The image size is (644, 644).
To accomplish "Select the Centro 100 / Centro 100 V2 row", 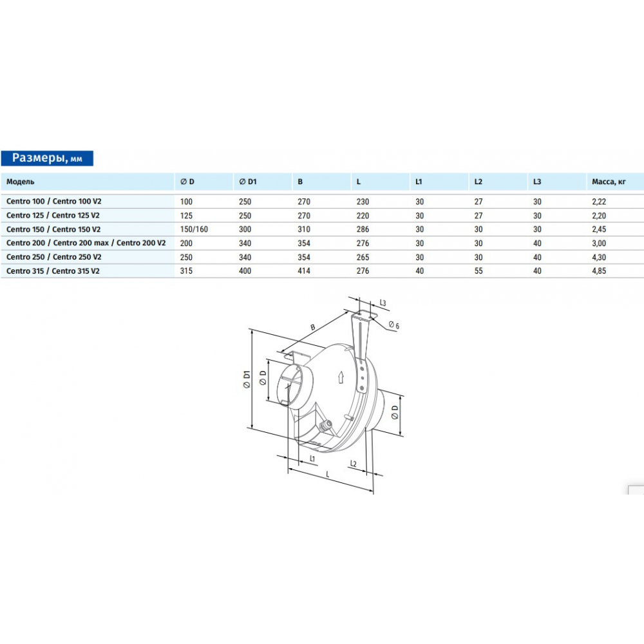I will [x=54, y=201].
